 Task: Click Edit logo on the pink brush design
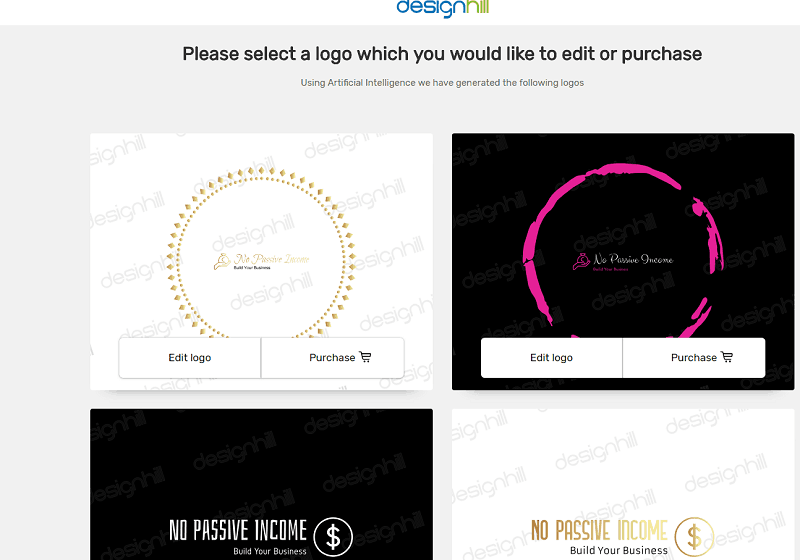(552, 358)
